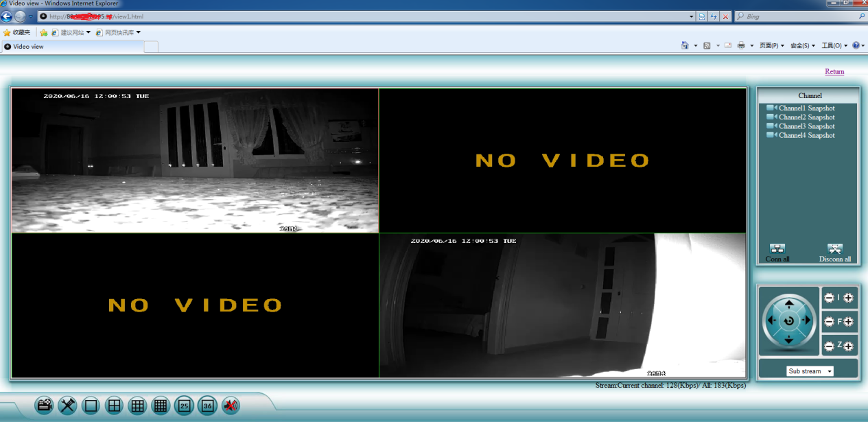The height and width of the screenshot is (422, 868).
Task: Select the 25-split view layout
Action: [184, 406]
